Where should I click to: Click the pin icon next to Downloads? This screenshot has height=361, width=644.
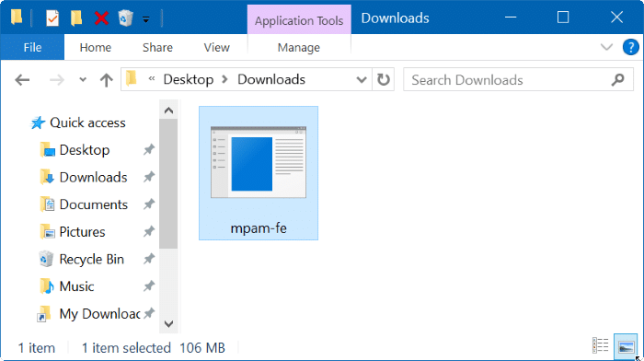(x=149, y=177)
